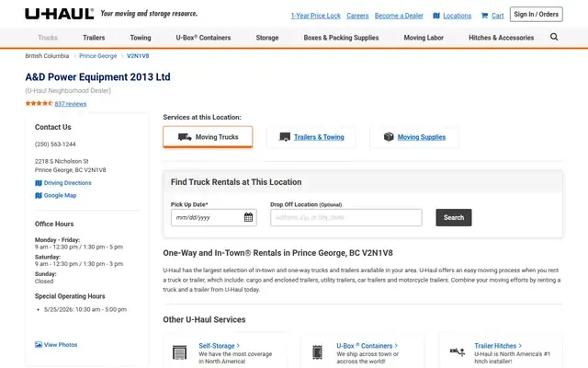588x368 pixels.
Task: Click the box icon beside Moving Supplies
Action: click(x=389, y=137)
